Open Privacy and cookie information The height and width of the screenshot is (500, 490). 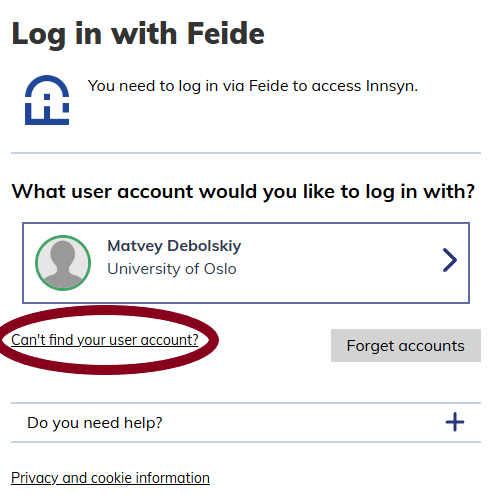coord(110,478)
